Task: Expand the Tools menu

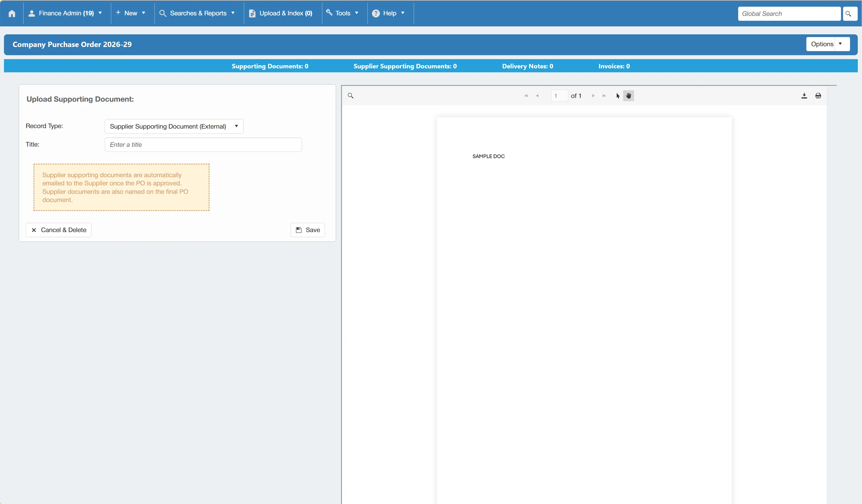Action: (342, 13)
